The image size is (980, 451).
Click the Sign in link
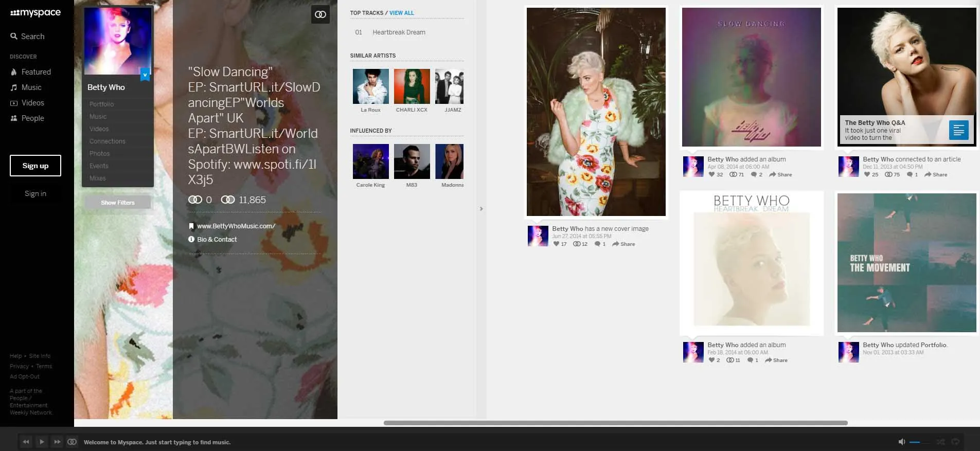tap(35, 193)
